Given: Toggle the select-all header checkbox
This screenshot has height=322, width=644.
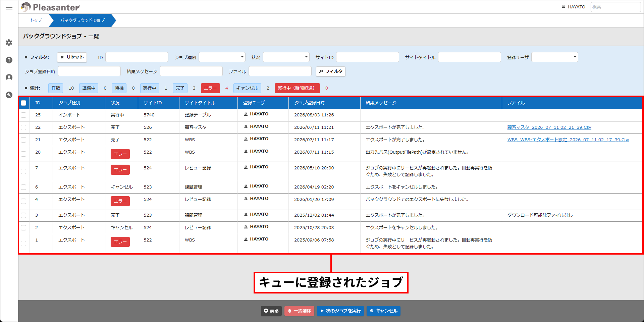Looking at the screenshot, I should click(23, 103).
